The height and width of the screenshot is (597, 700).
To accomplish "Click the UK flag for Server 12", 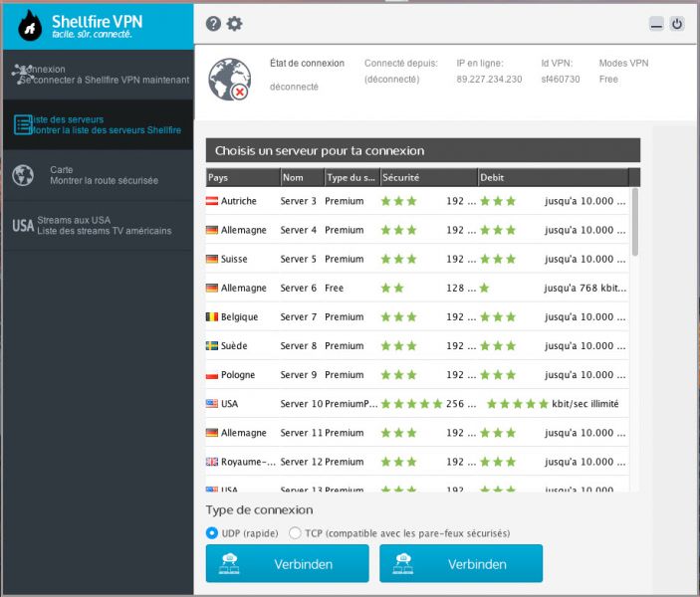I will 212,462.
